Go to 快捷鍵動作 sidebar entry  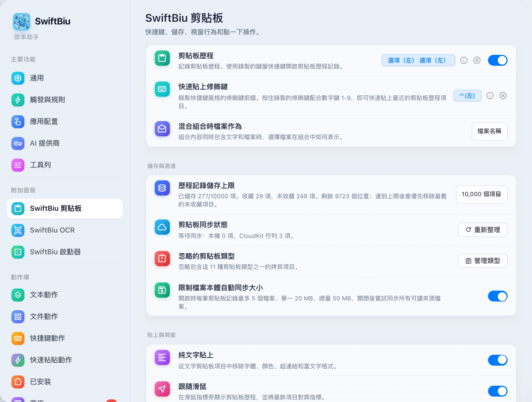(x=65, y=338)
